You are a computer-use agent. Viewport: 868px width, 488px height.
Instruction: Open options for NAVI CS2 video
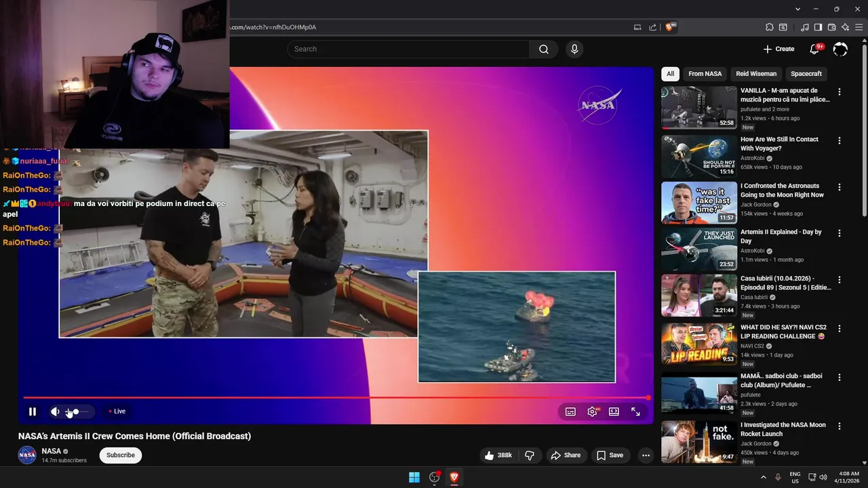pos(839,328)
